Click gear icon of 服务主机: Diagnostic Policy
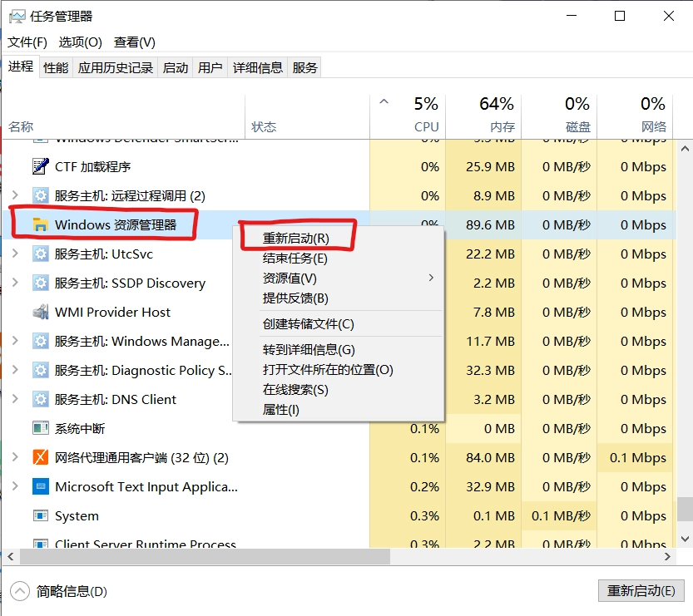The width and height of the screenshot is (693, 616). pos(41,370)
